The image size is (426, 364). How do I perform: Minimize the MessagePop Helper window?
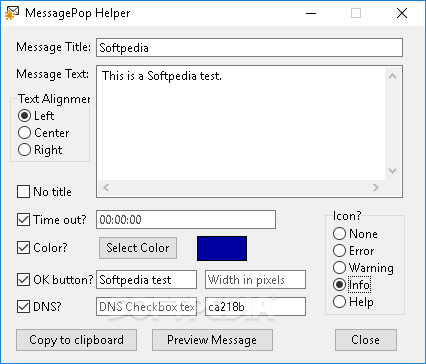click(311, 13)
